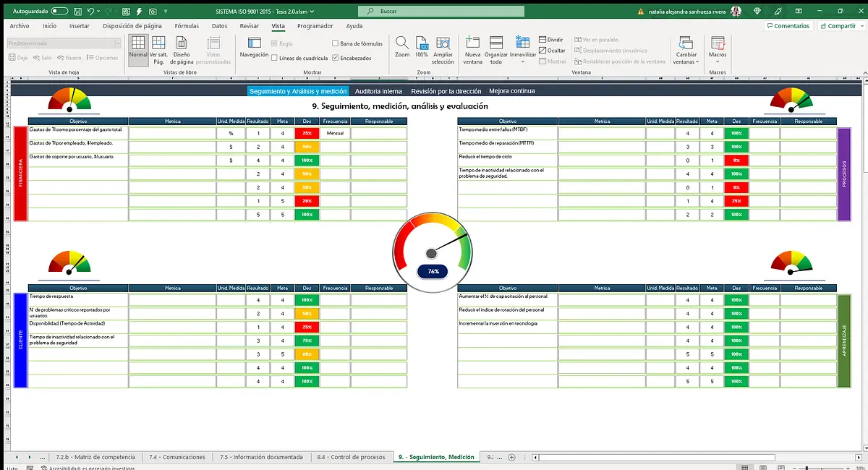868x470 pixels.
Task: Toggle the Autoguardado switch
Action: [59, 12]
